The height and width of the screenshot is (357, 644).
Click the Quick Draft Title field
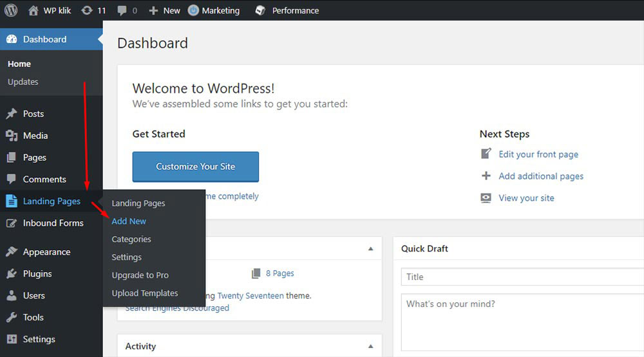pos(522,277)
